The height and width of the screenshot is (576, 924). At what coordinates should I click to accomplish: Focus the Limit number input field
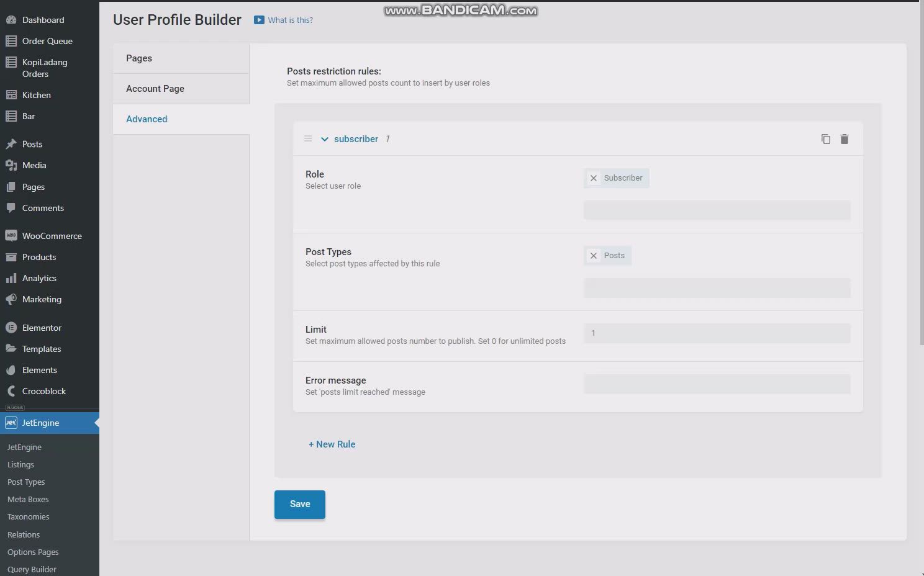click(x=717, y=333)
